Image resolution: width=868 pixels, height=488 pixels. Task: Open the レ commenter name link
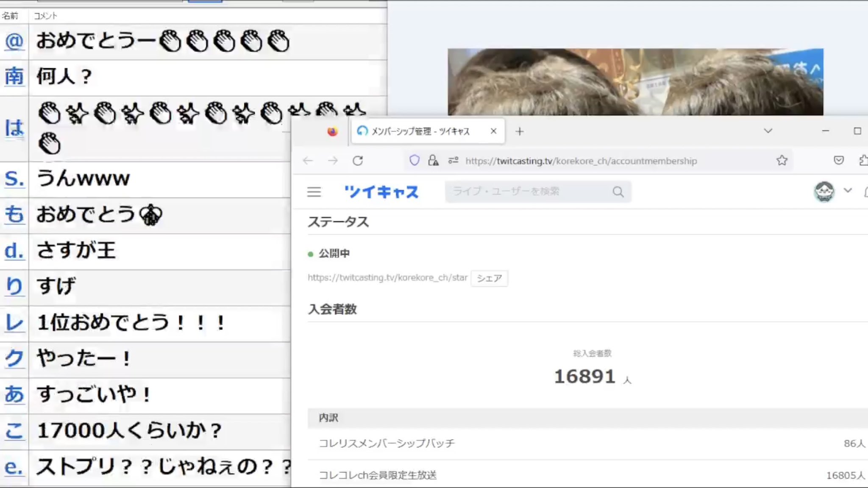[x=14, y=322]
